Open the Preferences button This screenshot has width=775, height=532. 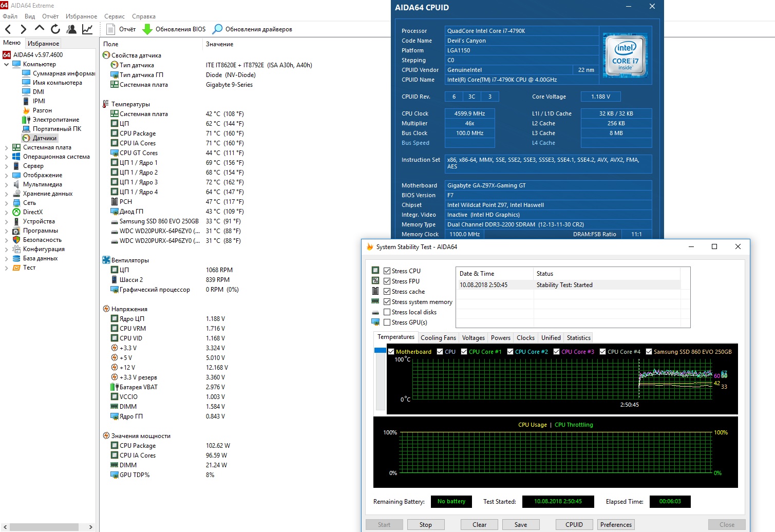(616, 525)
